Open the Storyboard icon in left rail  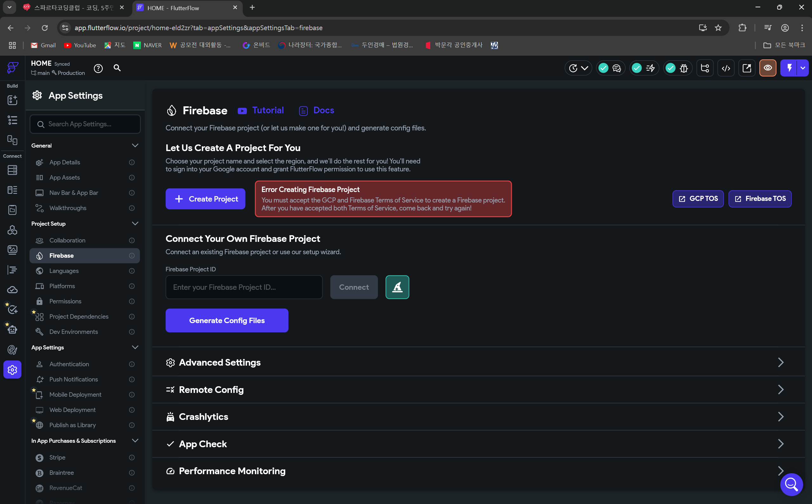coord(12,140)
